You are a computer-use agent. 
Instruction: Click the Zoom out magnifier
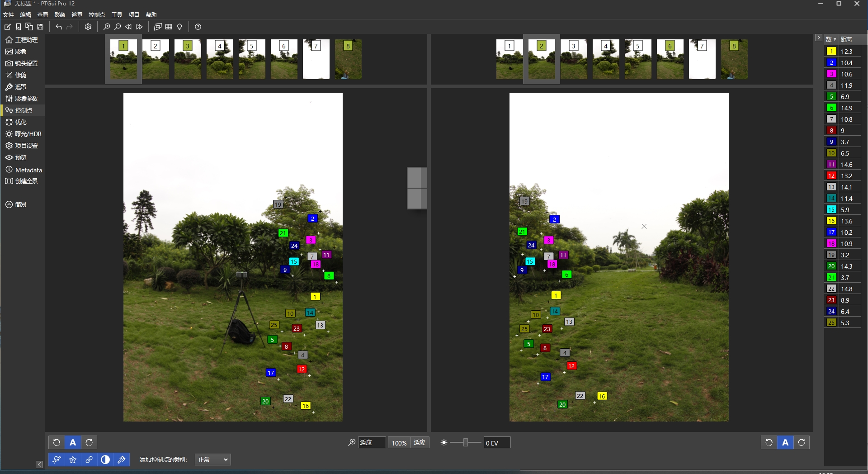click(118, 27)
